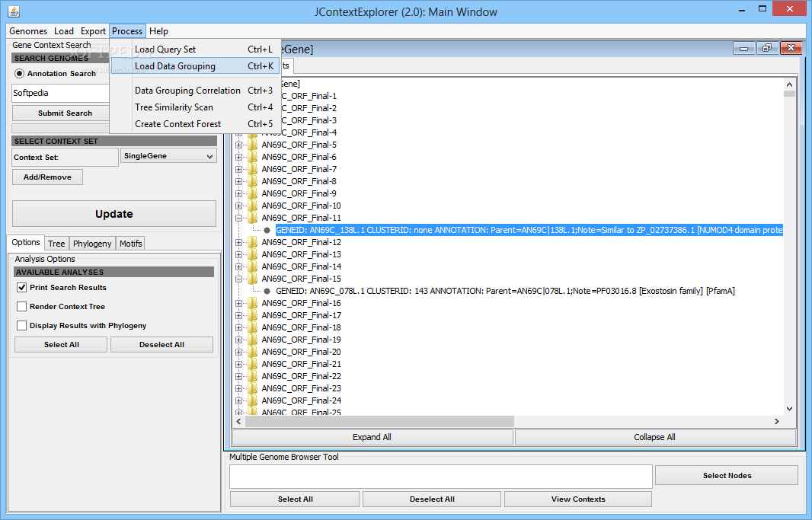
Task: Click the Java application icon in title bar
Action: pos(14,11)
